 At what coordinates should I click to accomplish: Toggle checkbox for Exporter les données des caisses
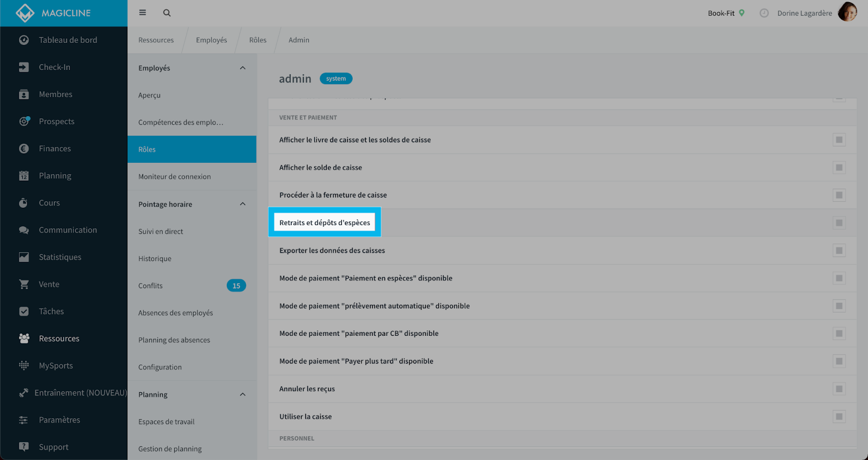pos(839,251)
